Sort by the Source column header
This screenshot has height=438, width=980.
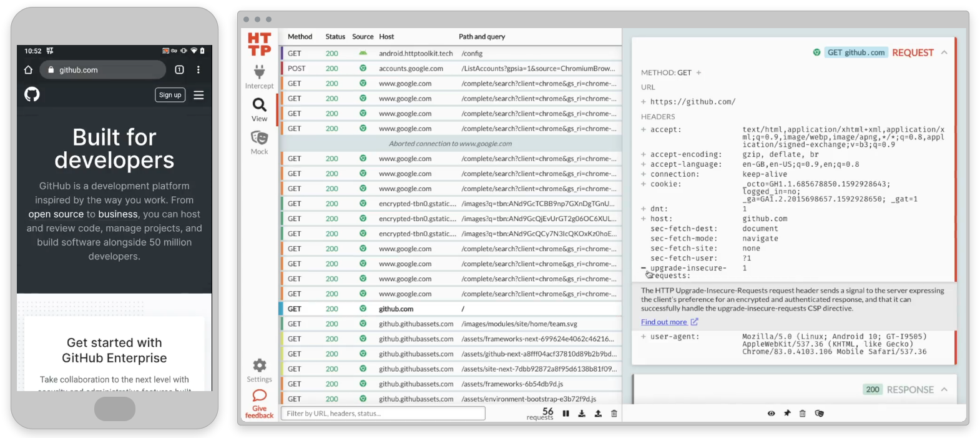(363, 37)
